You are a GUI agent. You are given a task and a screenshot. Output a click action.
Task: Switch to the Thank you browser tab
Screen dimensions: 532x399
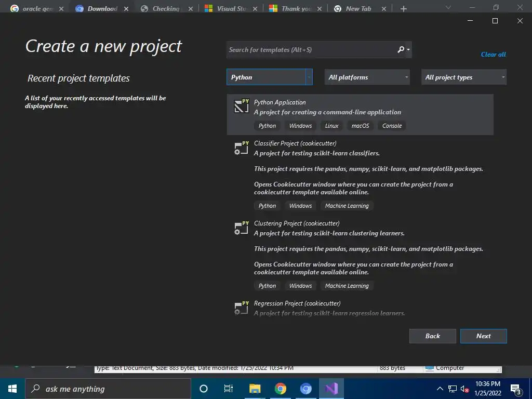295,8
